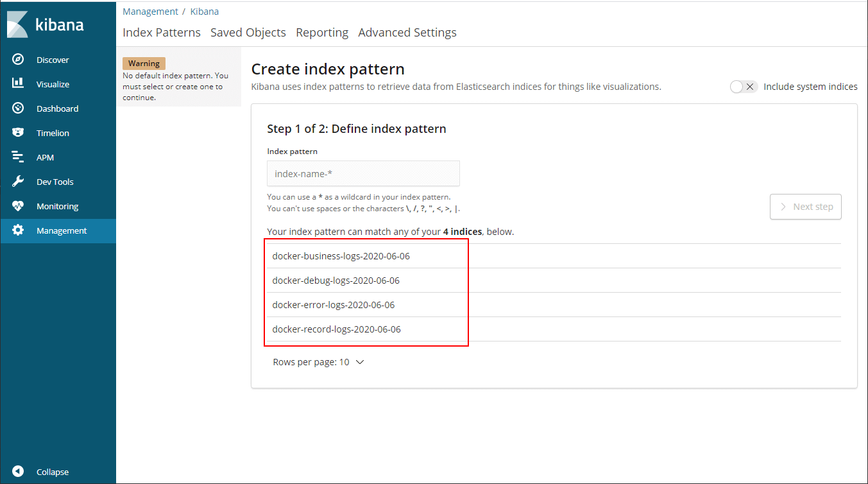Focus the Index pattern input field
This screenshot has height=484, width=868.
tap(363, 173)
